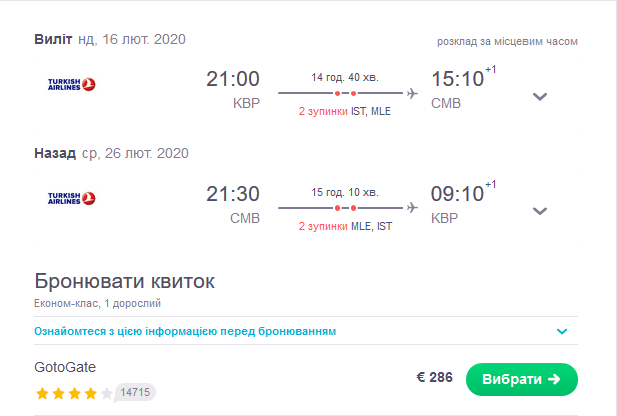Screen dimensions: 617x416
Task: Open the pre-booking information link text
Action: pos(185,331)
